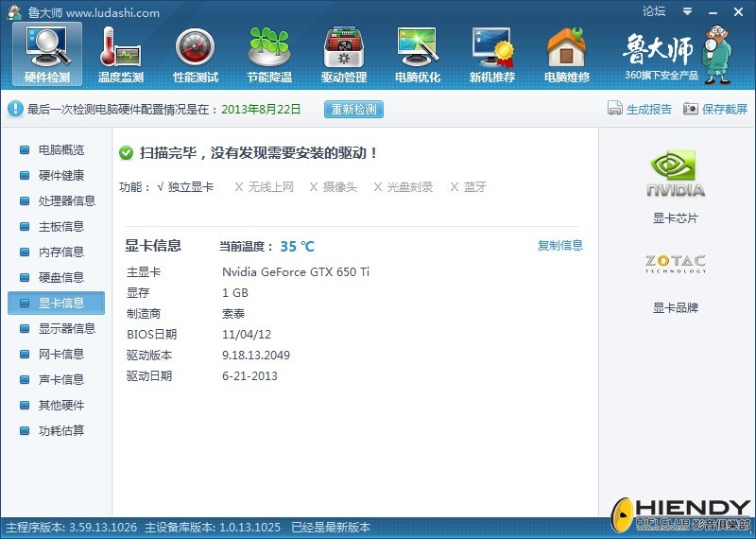Click the BIOS date 11/04/12

[x=247, y=335]
